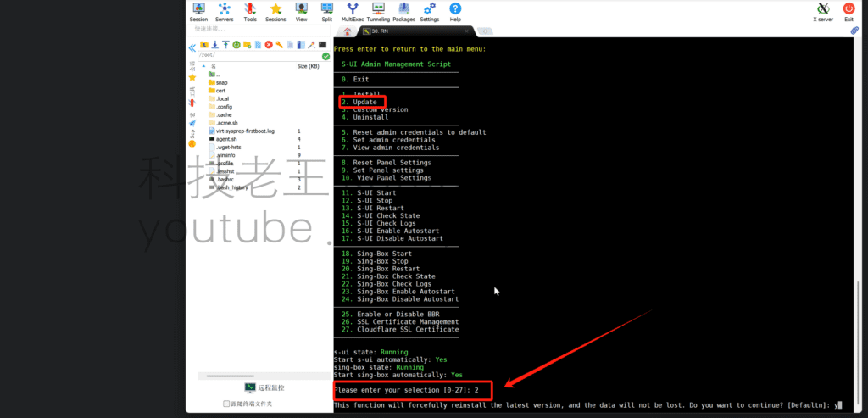Click the red delete icon in file toolbar
Viewport: 868px width, 418px height.
point(269,44)
